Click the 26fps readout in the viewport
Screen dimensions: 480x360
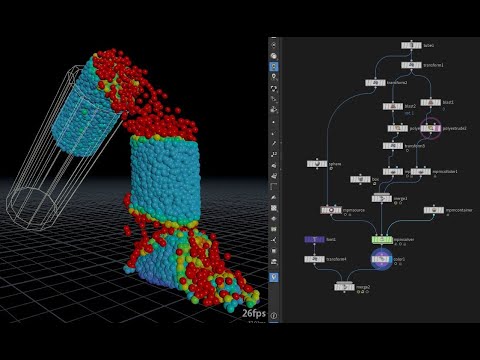tap(254, 313)
